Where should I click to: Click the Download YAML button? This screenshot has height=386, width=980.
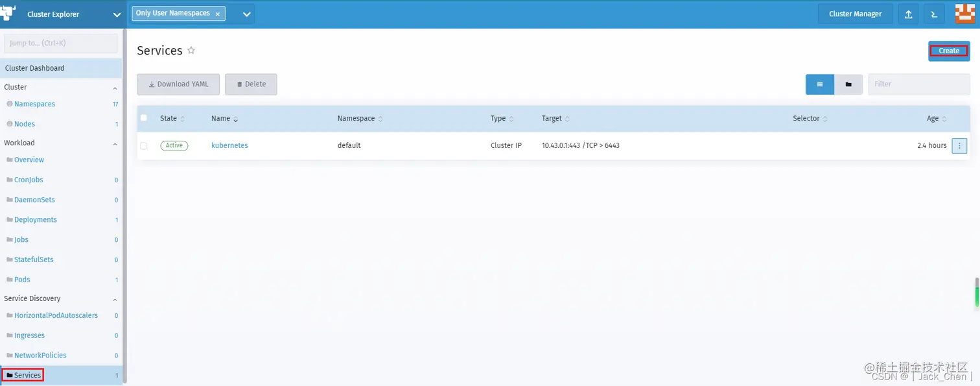point(178,84)
